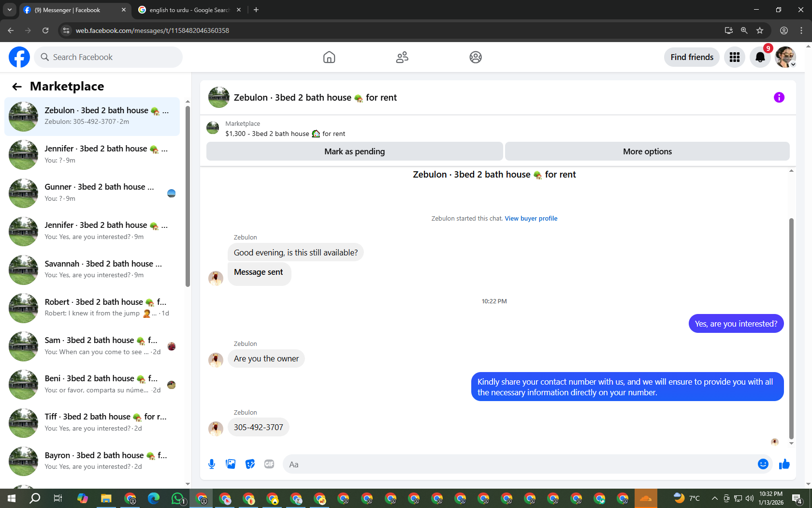Open Beni conversation in chat list
The image size is (812, 508).
(x=92, y=384)
